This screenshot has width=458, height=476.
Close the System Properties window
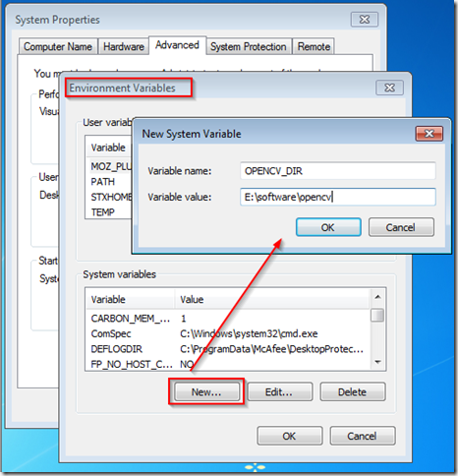[x=365, y=20]
